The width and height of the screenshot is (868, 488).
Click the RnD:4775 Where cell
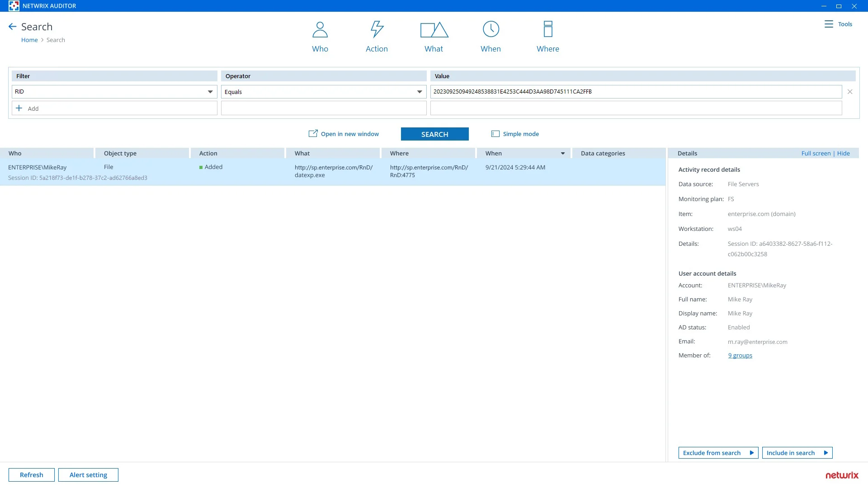(429, 171)
